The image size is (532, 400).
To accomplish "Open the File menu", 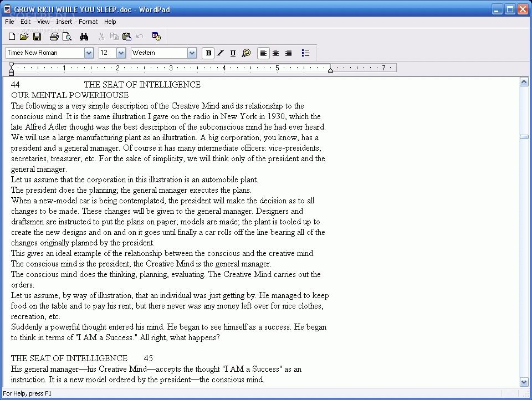I will (9, 22).
